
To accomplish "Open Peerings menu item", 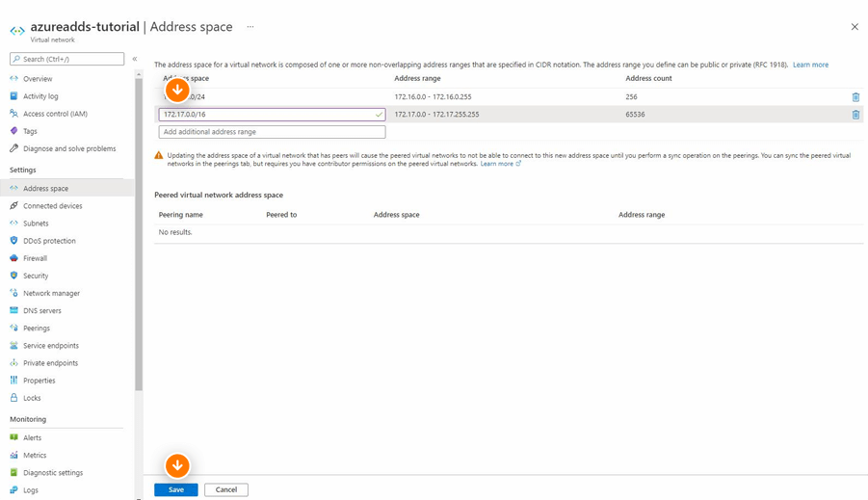I will [x=37, y=328].
